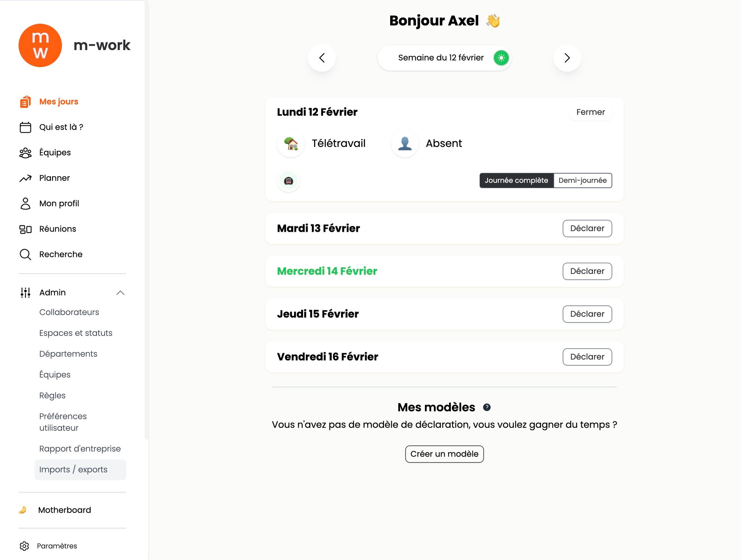The height and width of the screenshot is (560, 741).
Task: Click the Recherche magnifier icon
Action: click(x=25, y=255)
